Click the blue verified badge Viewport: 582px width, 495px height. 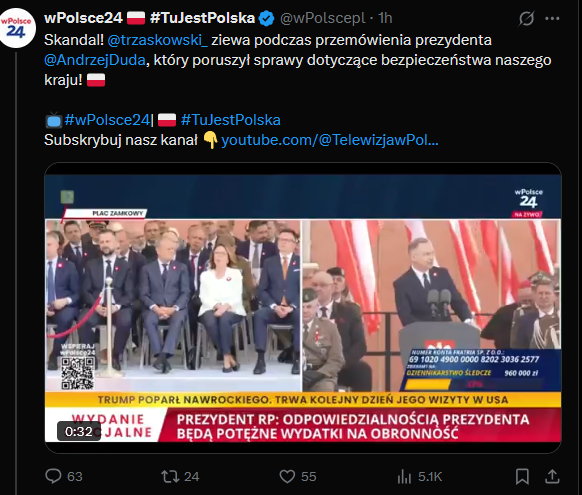pyautogui.click(x=267, y=18)
